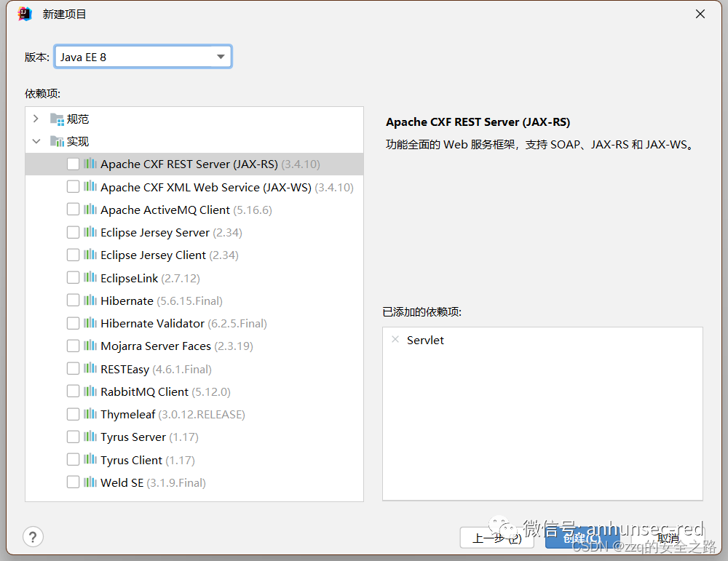Check the Eclipse Jersey Client box
728x561 pixels.
[73, 255]
